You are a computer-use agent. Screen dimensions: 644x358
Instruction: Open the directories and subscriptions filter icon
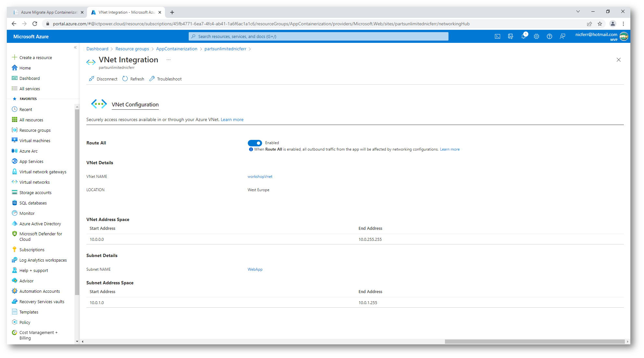(x=510, y=37)
